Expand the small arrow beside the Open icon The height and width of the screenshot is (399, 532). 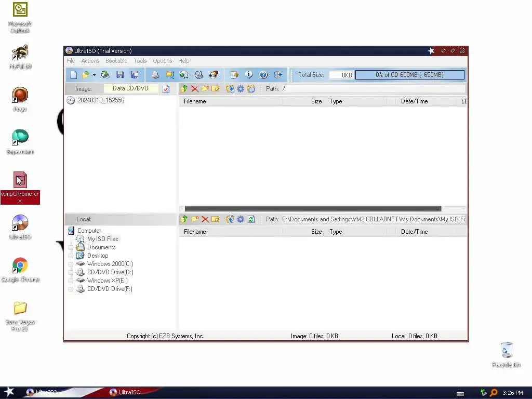point(94,75)
